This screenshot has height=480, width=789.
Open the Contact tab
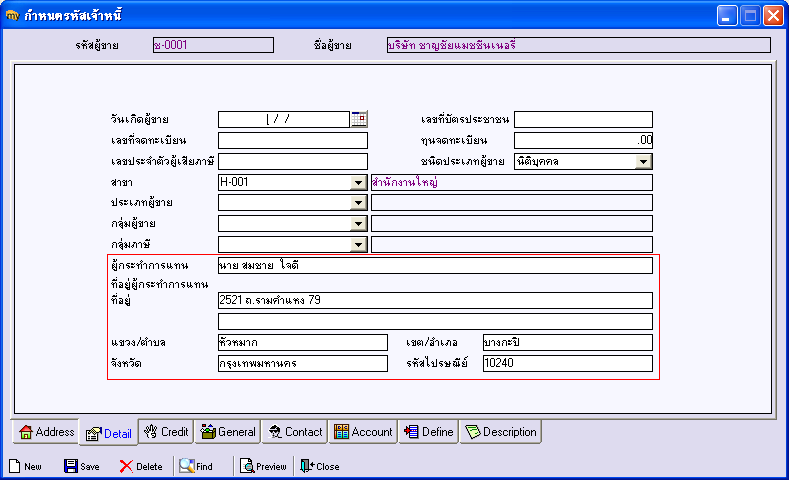(294, 432)
